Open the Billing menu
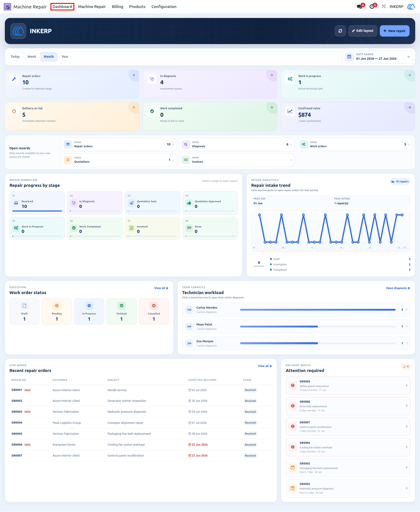 click(x=118, y=7)
